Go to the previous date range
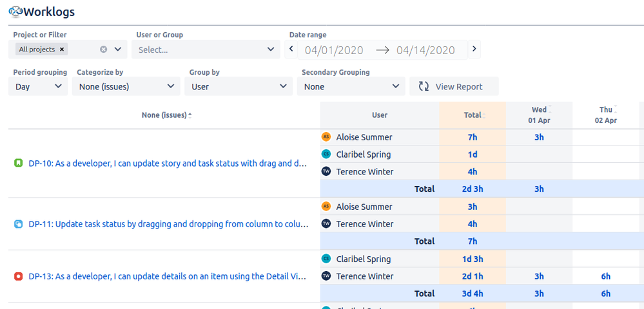Image resolution: width=644 pixels, height=309 pixels. 291,49
